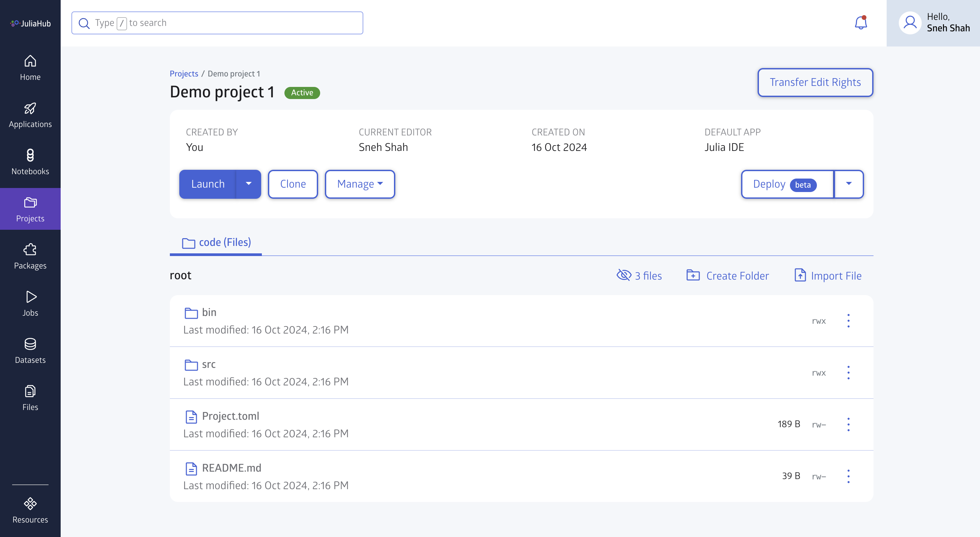This screenshot has height=537, width=980.
Task: Open context menu for README.md
Action: point(849,476)
